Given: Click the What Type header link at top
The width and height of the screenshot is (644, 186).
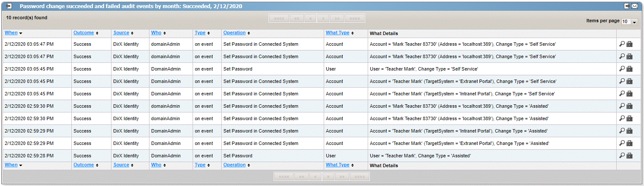Looking at the screenshot, I should click(337, 33).
